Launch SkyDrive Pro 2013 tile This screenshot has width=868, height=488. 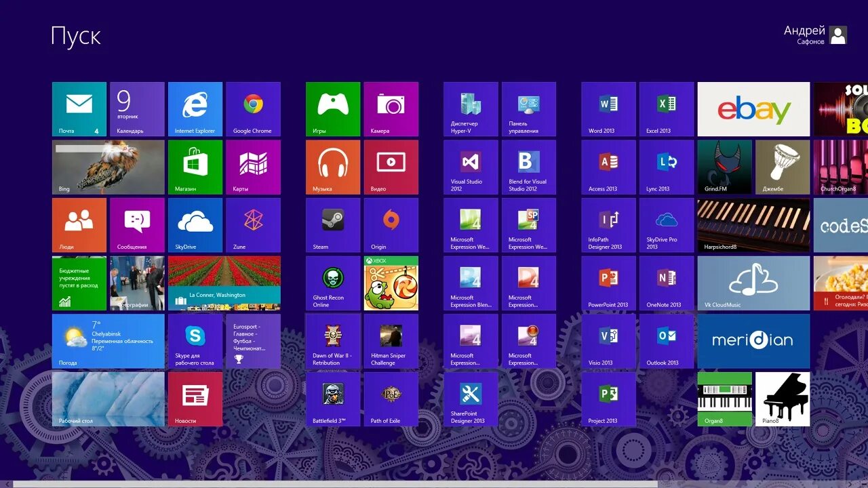point(667,225)
